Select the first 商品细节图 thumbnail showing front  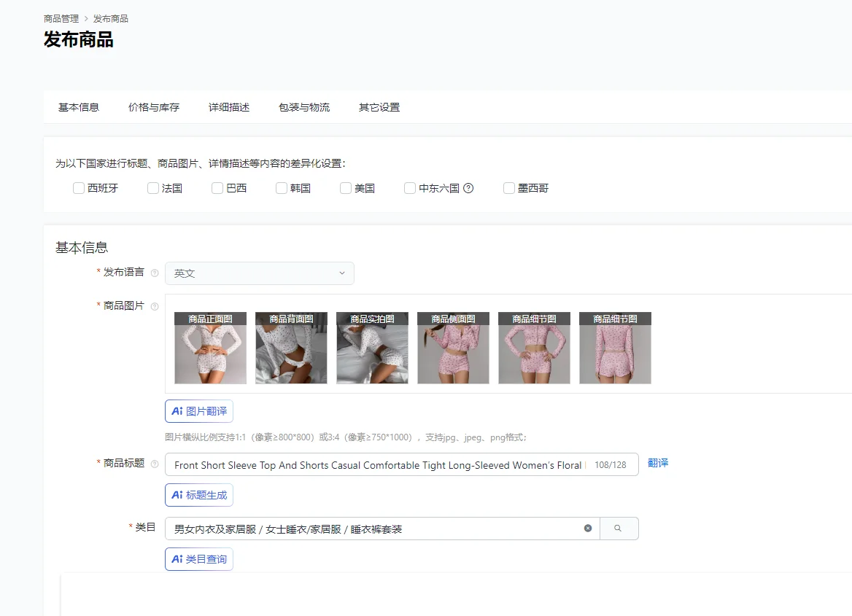[534, 348]
